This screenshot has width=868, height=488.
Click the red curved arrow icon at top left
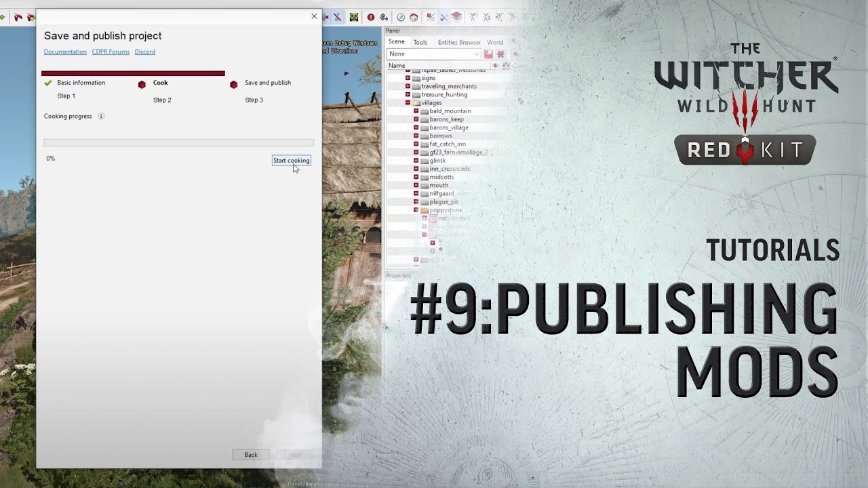pos(18,17)
